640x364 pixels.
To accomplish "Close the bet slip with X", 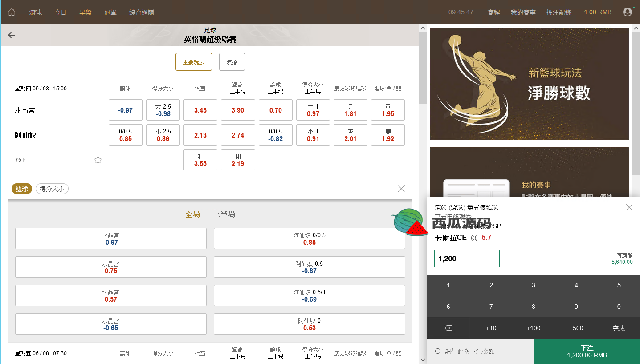I will pyautogui.click(x=629, y=207).
